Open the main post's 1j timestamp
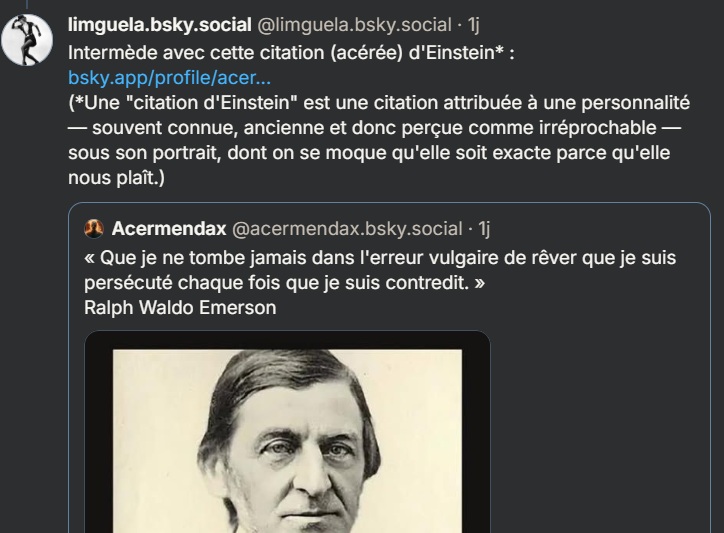This screenshot has width=724, height=533. coord(474,25)
